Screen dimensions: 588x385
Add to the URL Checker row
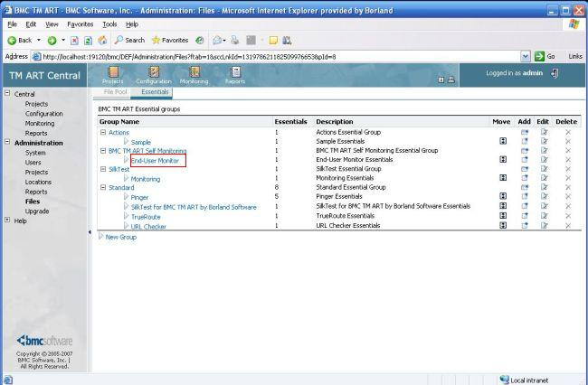tap(525, 225)
